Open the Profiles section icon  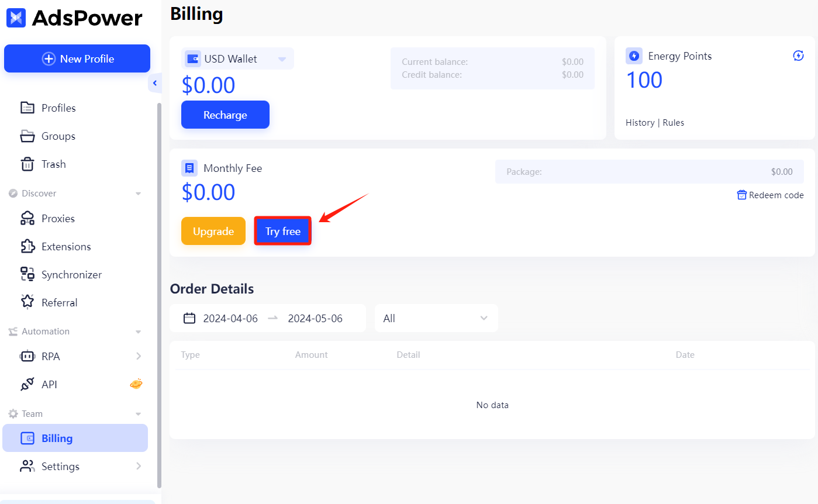point(27,108)
